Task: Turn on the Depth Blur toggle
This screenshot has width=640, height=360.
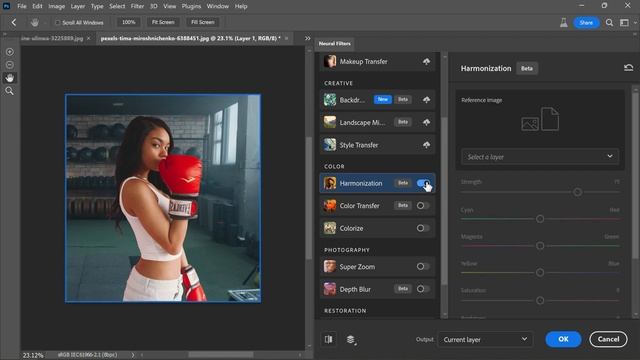Action: [x=423, y=289]
